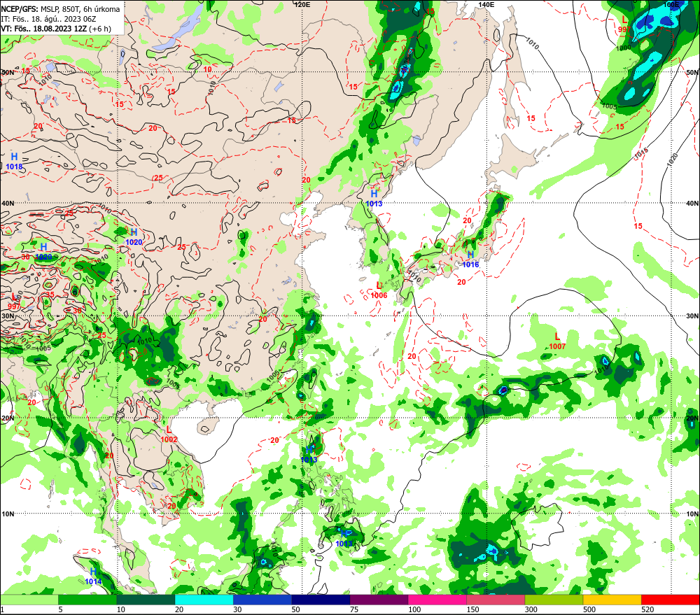Select the blue 30–50 mm legend swatch
The width and height of the screenshot is (700, 615).
click(262, 600)
